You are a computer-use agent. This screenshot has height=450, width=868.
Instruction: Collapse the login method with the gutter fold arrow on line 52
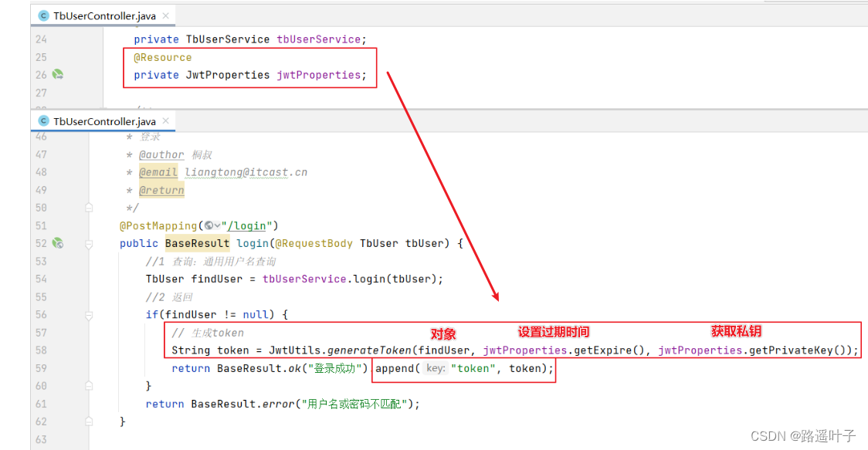(x=88, y=243)
